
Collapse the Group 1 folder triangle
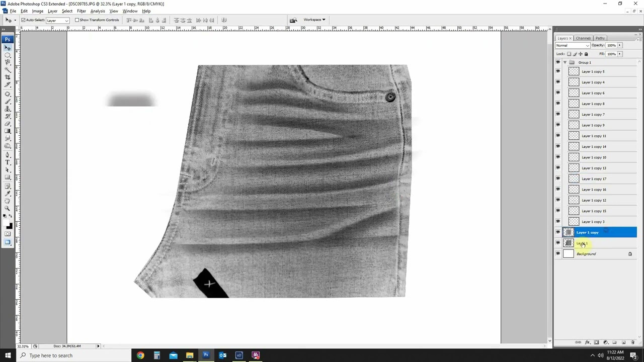pos(565,62)
